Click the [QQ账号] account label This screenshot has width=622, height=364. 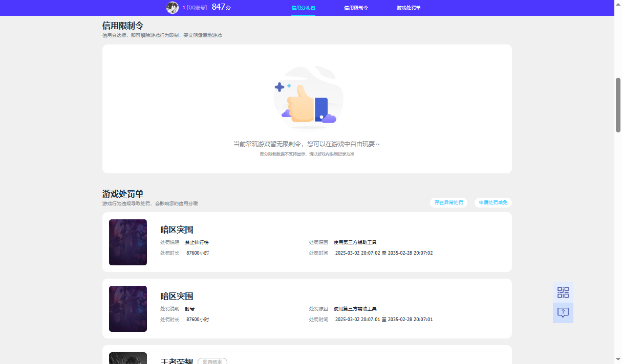click(197, 8)
